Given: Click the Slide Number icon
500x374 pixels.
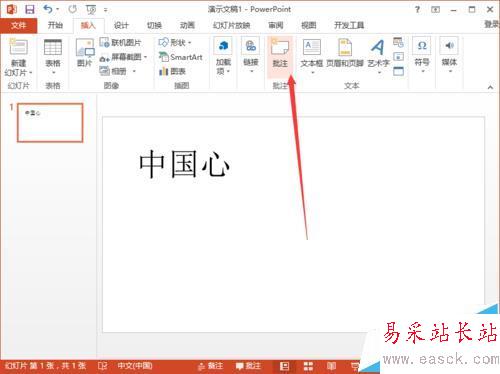Looking at the screenshot, I should point(398,56).
